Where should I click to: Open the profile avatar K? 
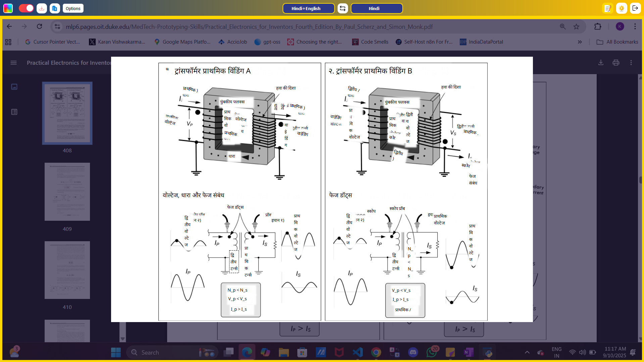pos(620,27)
